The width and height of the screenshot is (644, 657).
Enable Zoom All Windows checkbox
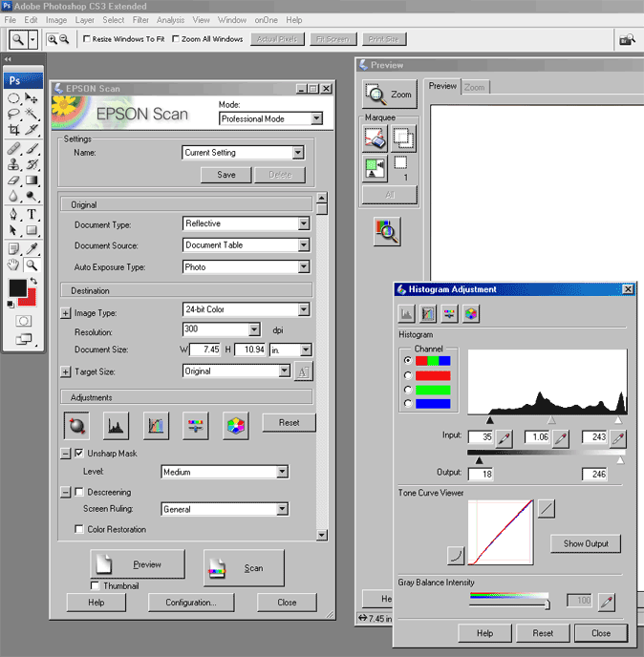(176, 39)
